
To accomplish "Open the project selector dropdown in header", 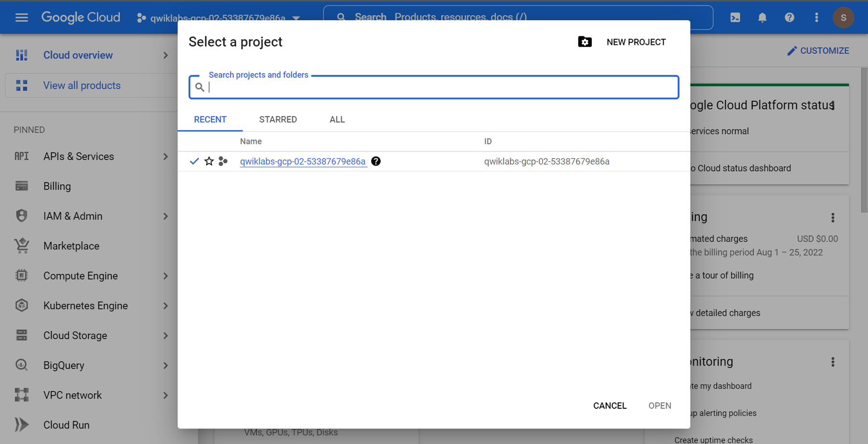I will pyautogui.click(x=218, y=18).
